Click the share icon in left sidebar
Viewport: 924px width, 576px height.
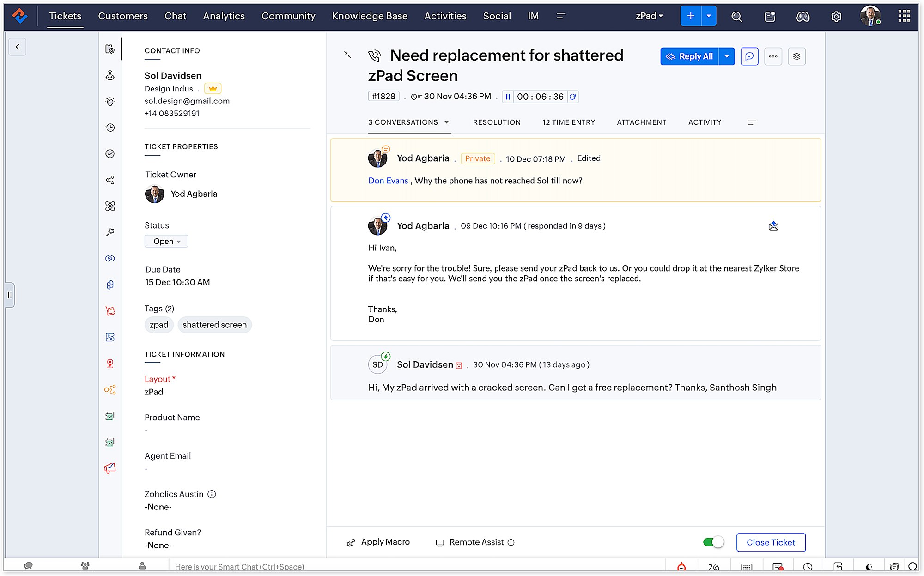click(110, 180)
